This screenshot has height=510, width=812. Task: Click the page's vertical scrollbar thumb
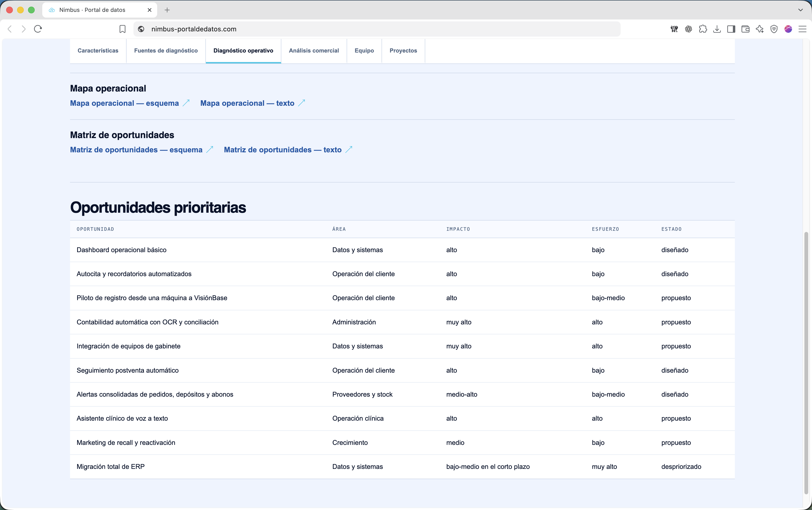pyautogui.click(x=806, y=363)
